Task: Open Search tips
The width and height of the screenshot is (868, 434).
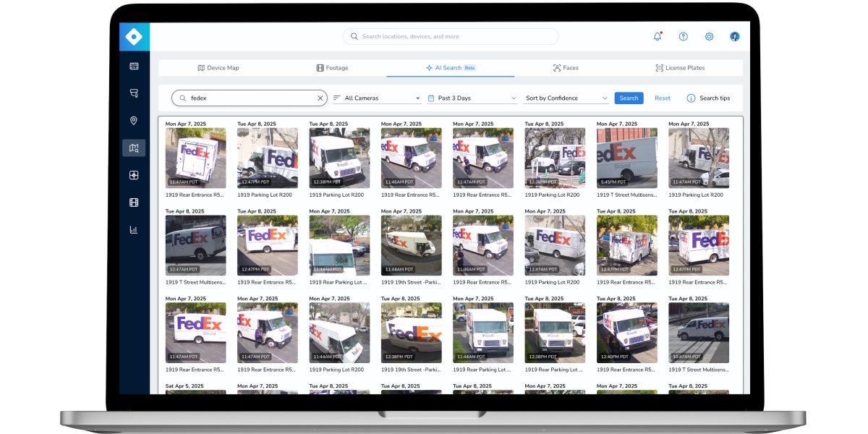Action: point(715,98)
